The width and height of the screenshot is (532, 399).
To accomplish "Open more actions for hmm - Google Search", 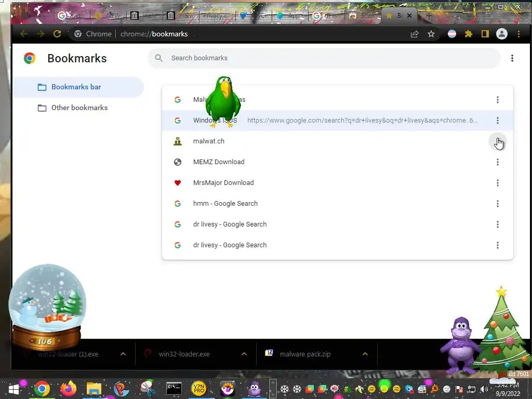I will [497, 204].
